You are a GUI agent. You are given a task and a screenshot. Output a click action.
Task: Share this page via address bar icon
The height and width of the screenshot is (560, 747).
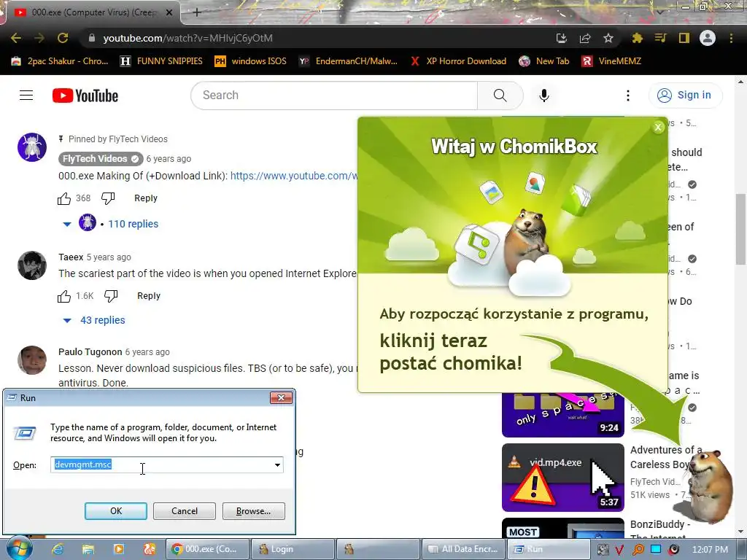(584, 38)
